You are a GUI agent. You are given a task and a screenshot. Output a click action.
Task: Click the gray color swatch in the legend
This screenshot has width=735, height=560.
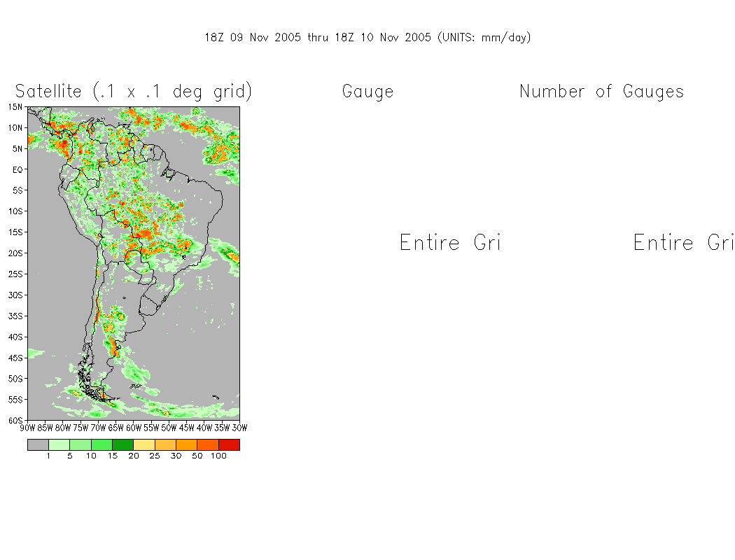tap(38, 444)
